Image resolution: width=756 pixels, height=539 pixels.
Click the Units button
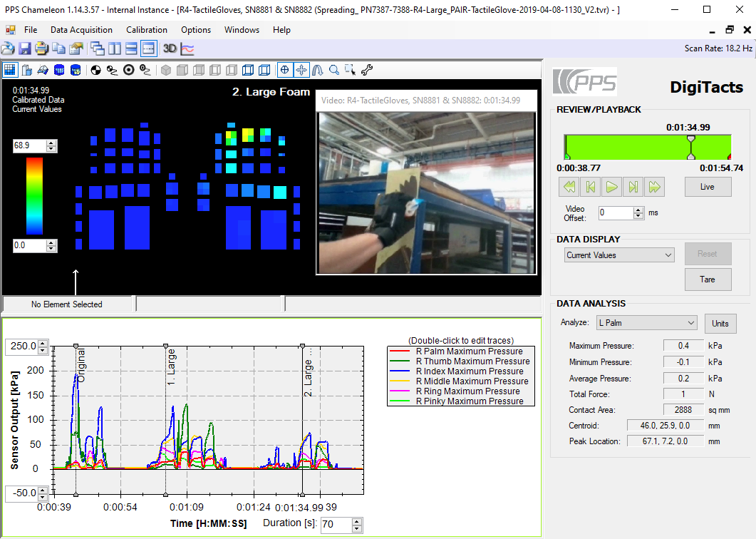(x=720, y=323)
